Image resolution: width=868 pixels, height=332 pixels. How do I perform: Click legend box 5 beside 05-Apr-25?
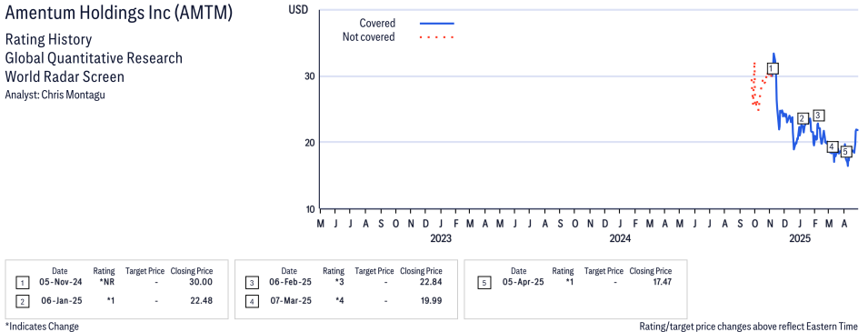point(484,283)
